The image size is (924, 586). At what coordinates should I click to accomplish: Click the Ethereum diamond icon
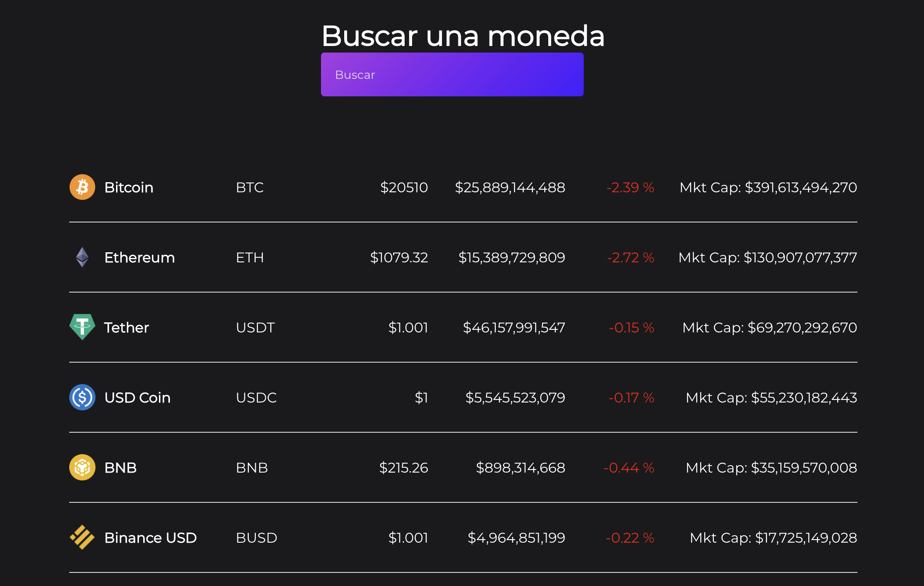click(82, 257)
